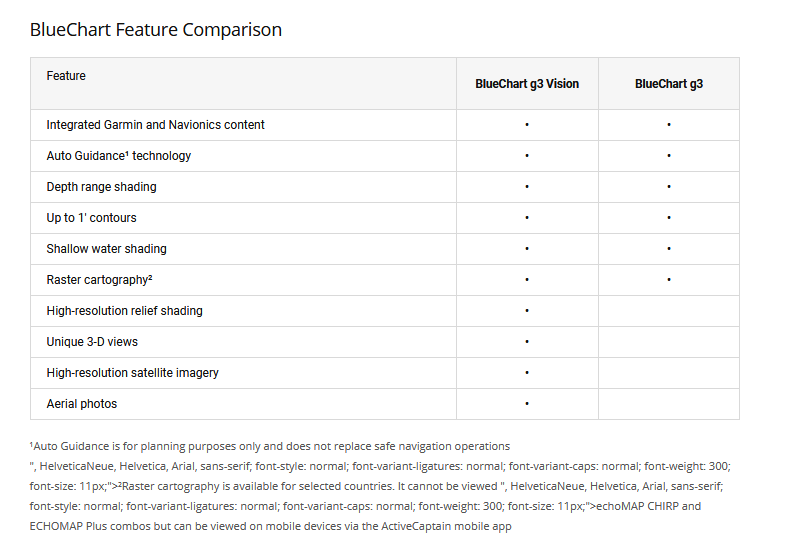The width and height of the screenshot is (795, 555).
Task: Click the g3 Vision bullet for Unique 3-D views
Action: click(x=527, y=342)
